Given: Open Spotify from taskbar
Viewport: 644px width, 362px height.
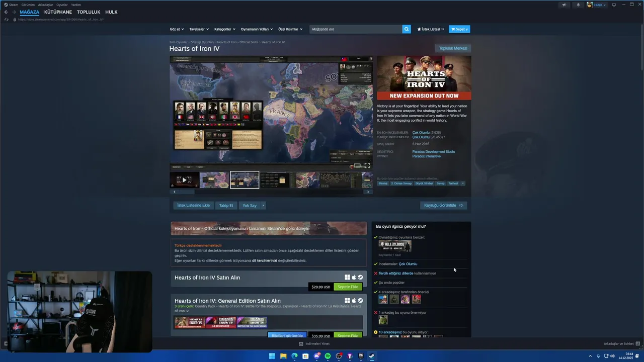Looking at the screenshot, I should click(328, 356).
